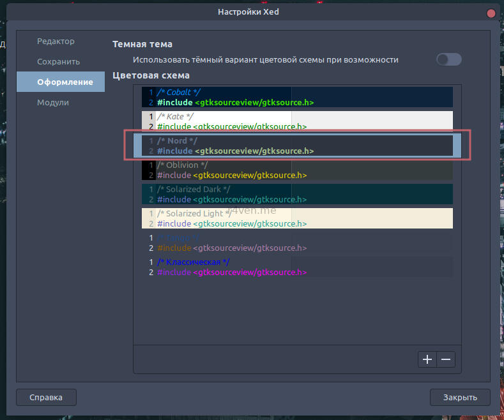
Task: Close the Xed settings window
Action: click(x=491, y=13)
